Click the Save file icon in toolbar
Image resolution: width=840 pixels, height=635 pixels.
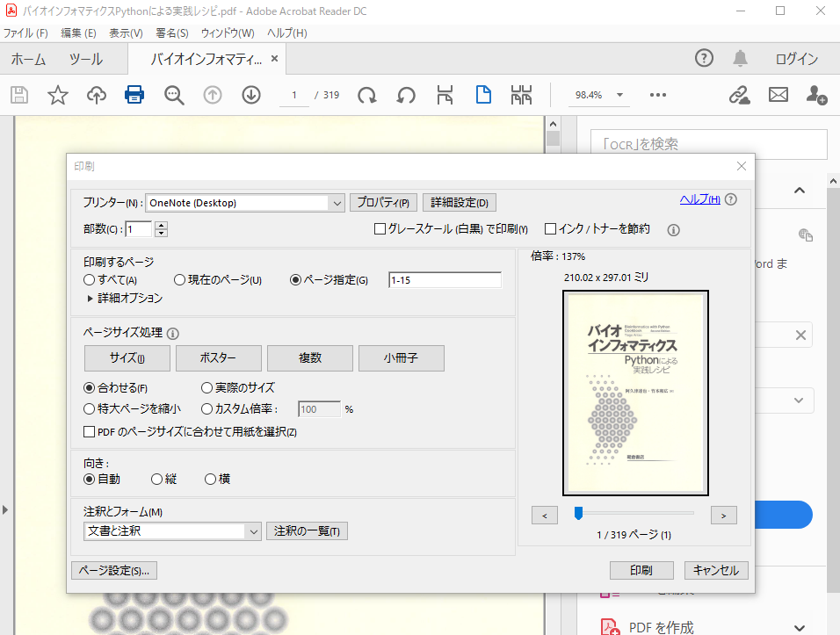[19, 96]
